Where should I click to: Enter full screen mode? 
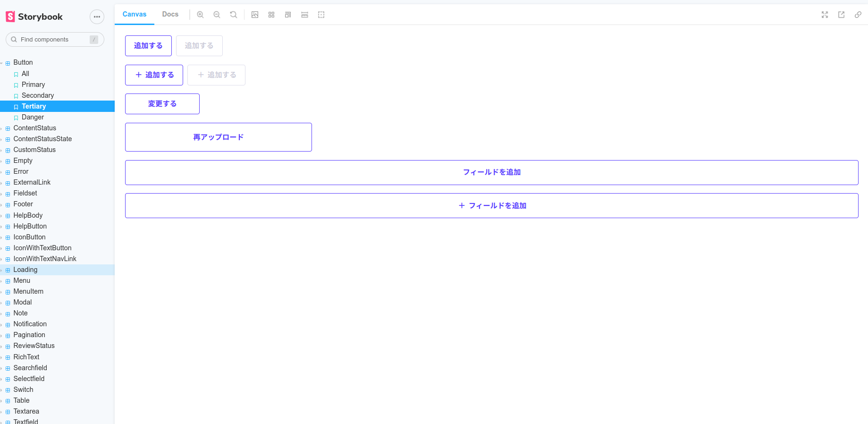click(825, 15)
